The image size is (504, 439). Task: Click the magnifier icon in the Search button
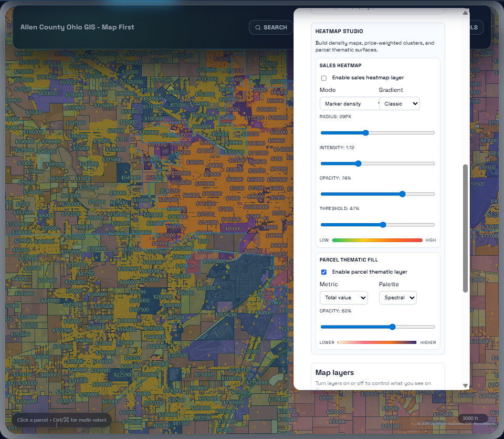(x=258, y=27)
